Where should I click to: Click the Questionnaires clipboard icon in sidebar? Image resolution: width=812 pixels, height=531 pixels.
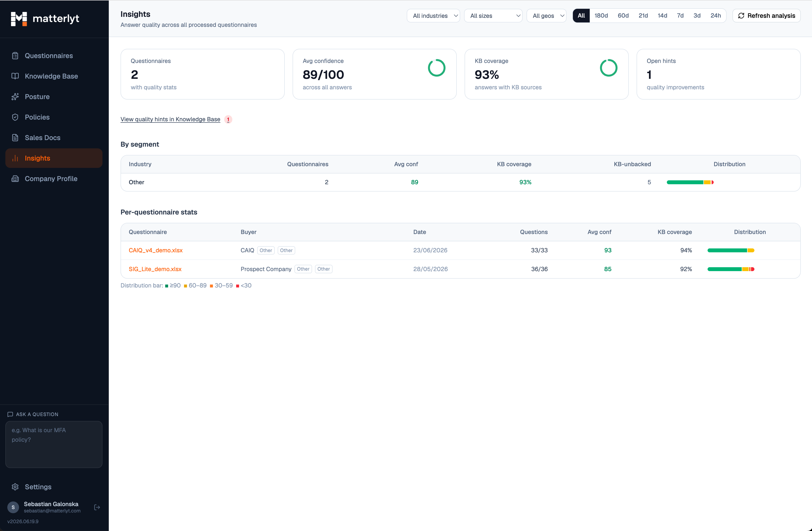coord(15,56)
